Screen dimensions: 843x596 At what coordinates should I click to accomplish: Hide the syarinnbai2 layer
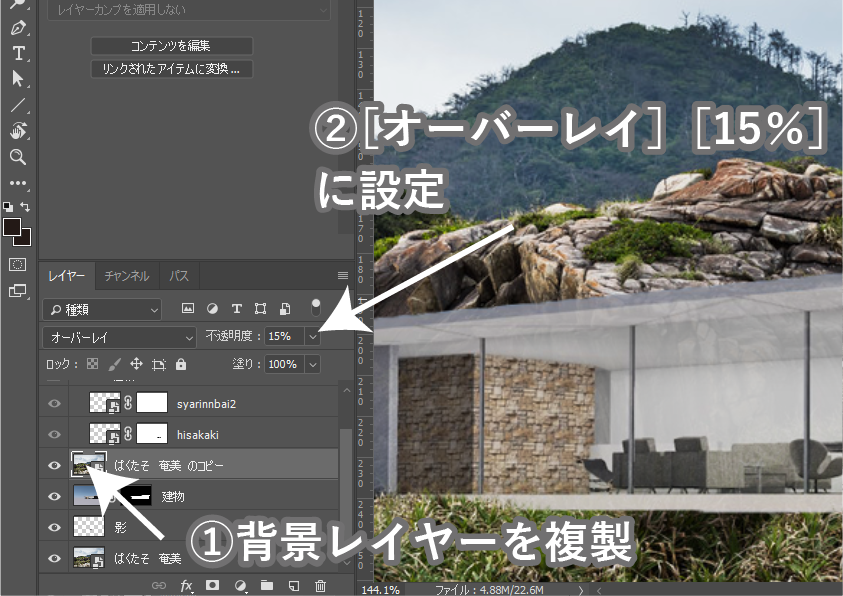coord(54,404)
